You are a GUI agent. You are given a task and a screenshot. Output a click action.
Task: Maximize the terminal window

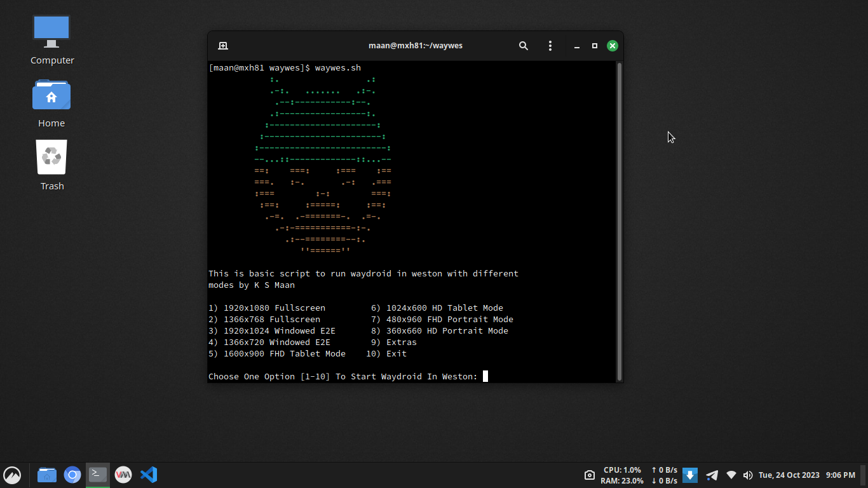tap(595, 46)
